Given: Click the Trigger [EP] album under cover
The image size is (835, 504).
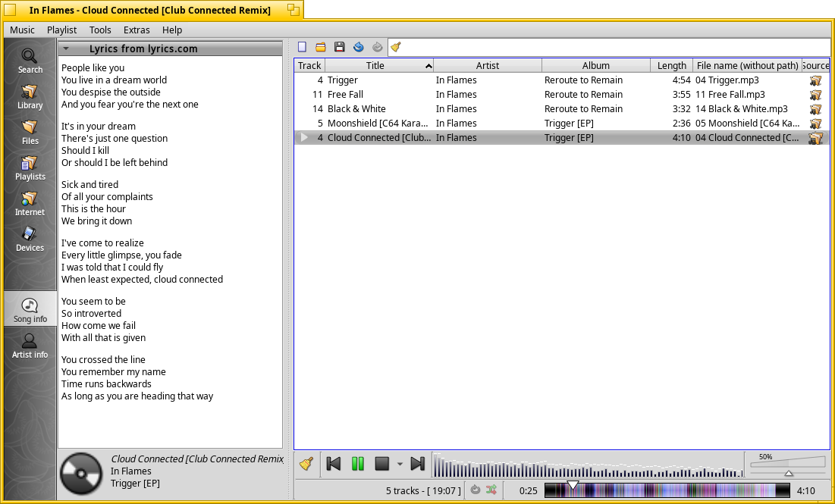Looking at the screenshot, I should coord(135,484).
